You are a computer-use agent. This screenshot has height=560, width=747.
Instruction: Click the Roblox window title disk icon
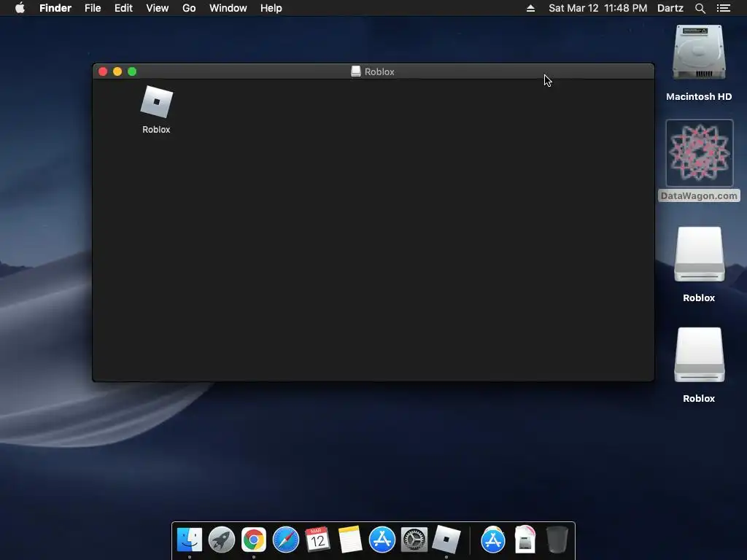pyautogui.click(x=356, y=71)
